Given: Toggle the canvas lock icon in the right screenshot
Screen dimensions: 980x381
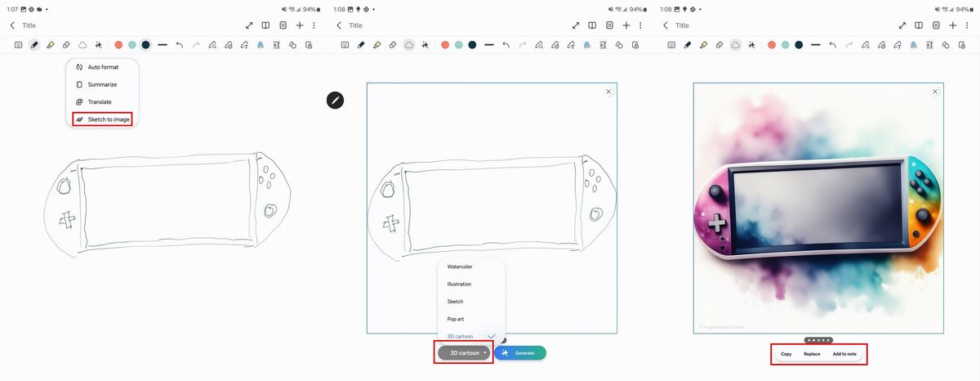Looking at the screenshot, I should 961,45.
